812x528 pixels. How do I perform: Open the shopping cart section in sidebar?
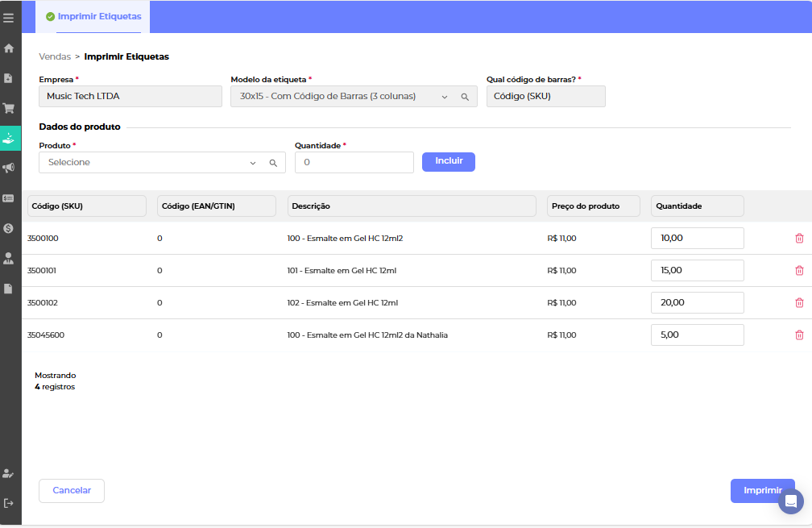click(9, 108)
